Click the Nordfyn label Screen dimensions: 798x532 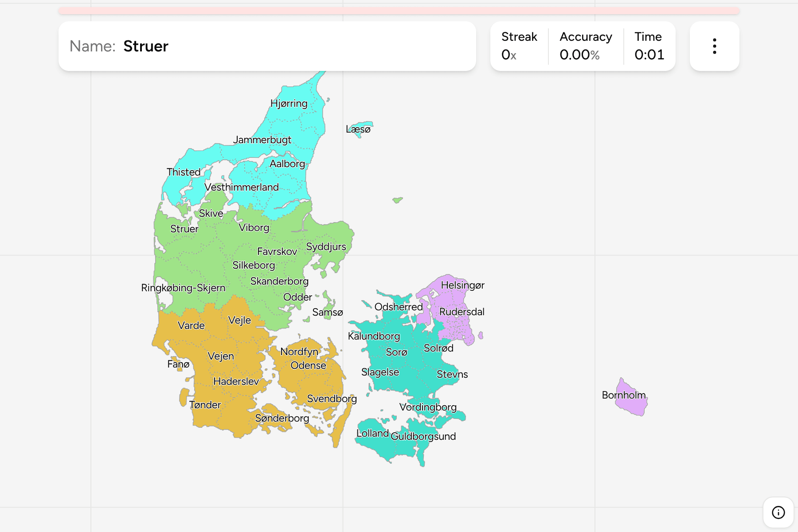coord(299,352)
